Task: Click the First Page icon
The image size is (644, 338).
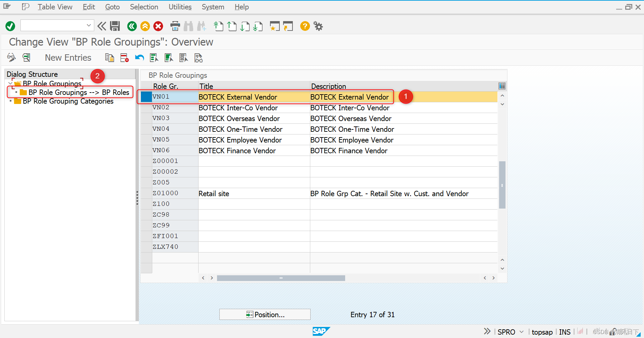Action: point(218,26)
